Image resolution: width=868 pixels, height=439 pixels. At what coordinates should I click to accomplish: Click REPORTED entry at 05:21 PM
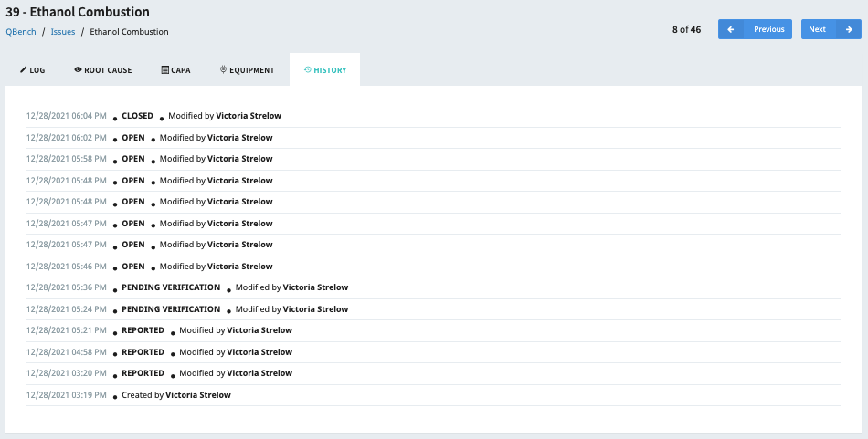pos(433,330)
